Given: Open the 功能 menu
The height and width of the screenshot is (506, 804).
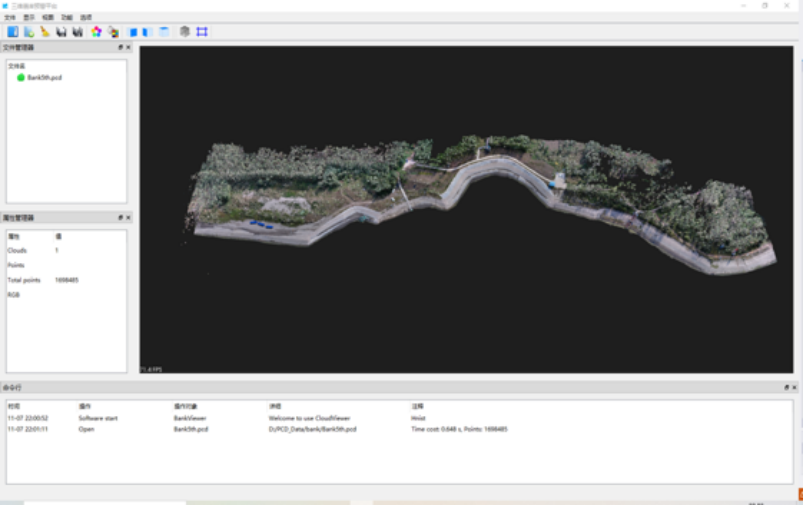Looking at the screenshot, I should pos(66,18).
